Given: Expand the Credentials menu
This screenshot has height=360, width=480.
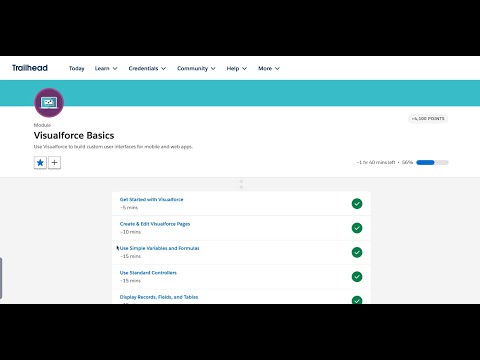Looking at the screenshot, I should pyautogui.click(x=147, y=68).
